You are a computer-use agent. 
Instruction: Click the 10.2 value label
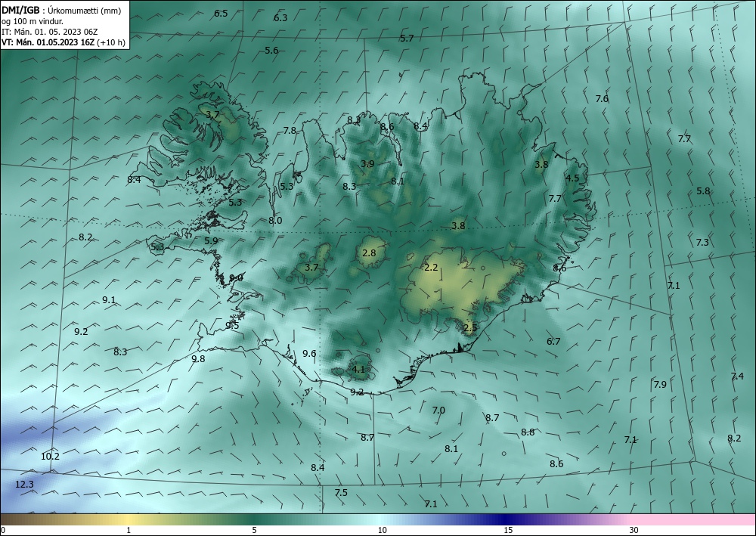tap(50, 457)
